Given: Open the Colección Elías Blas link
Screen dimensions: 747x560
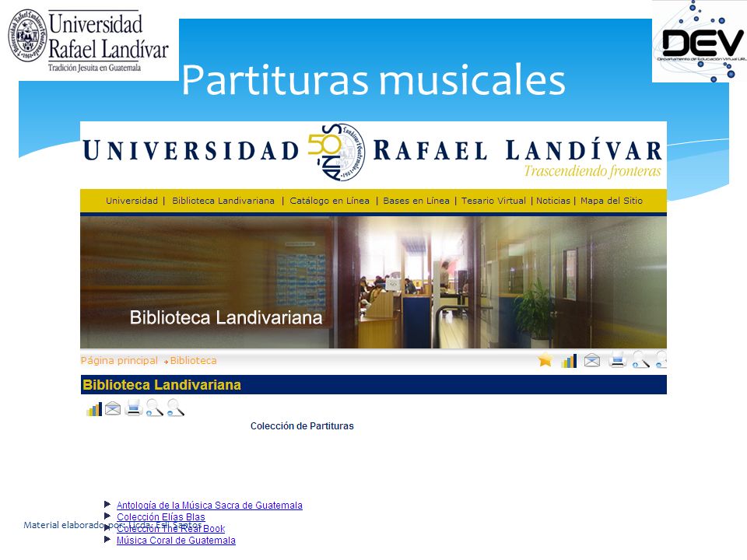Looking at the screenshot, I should (x=160, y=517).
